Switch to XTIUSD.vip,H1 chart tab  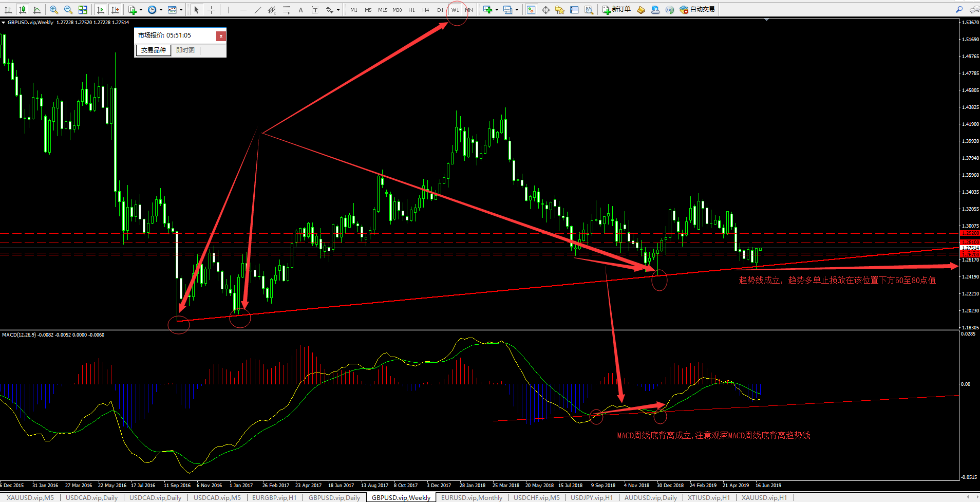(x=709, y=497)
